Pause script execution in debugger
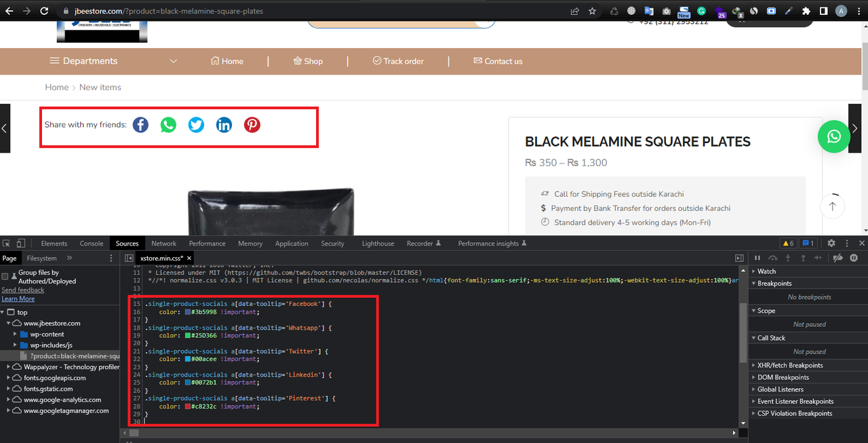The width and height of the screenshot is (868, 443). (x=757, y=258)
